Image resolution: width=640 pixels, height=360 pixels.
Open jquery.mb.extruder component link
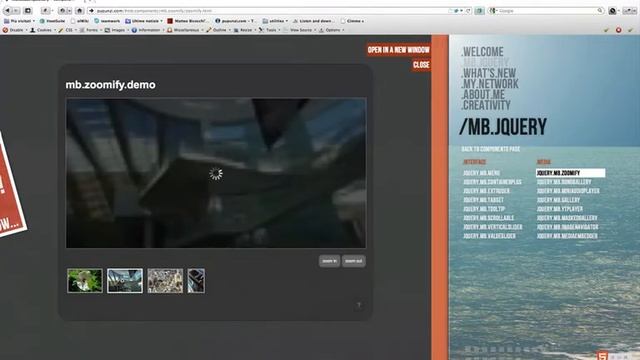tap(486, 191)
